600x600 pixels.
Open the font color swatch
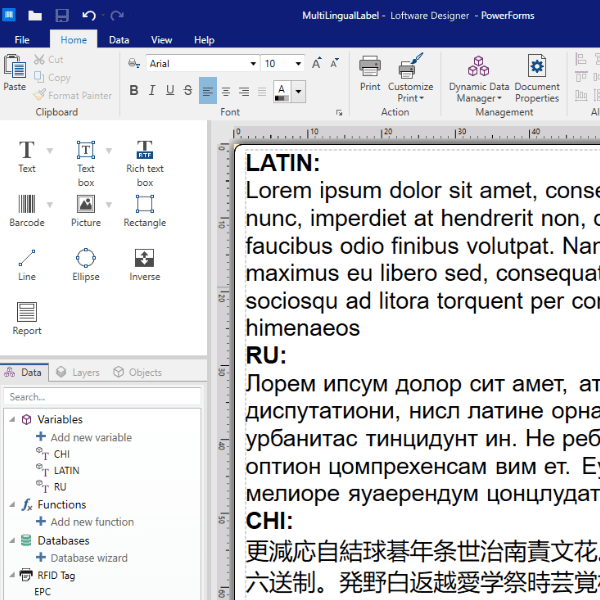(x=281, y=91)
